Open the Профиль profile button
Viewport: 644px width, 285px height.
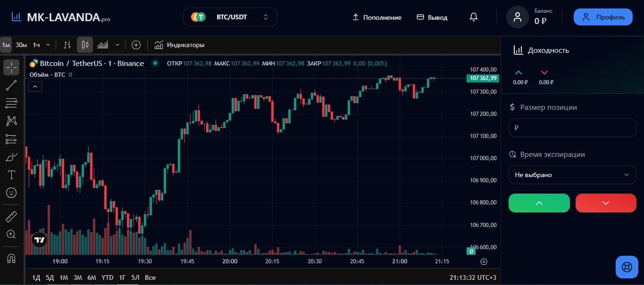click(x=603, y=17)
